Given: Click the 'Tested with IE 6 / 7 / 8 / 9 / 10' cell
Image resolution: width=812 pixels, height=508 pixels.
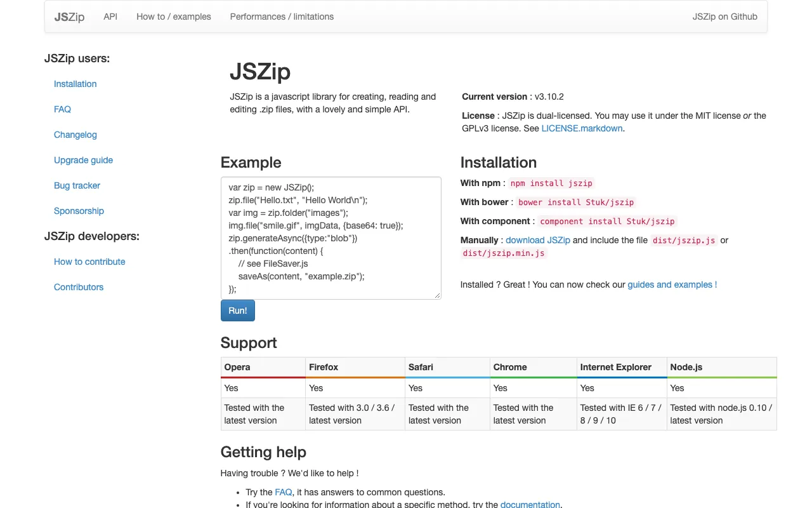Looking at the screenshot, I should point(622,414).
